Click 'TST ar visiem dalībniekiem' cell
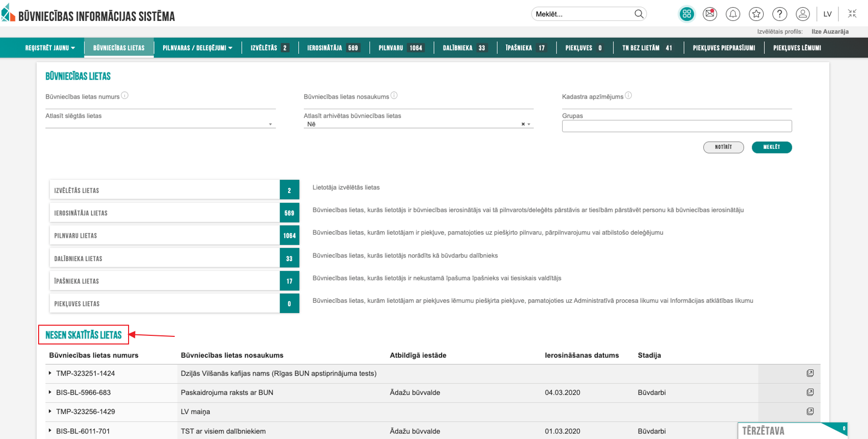 (x=223, y=431)
